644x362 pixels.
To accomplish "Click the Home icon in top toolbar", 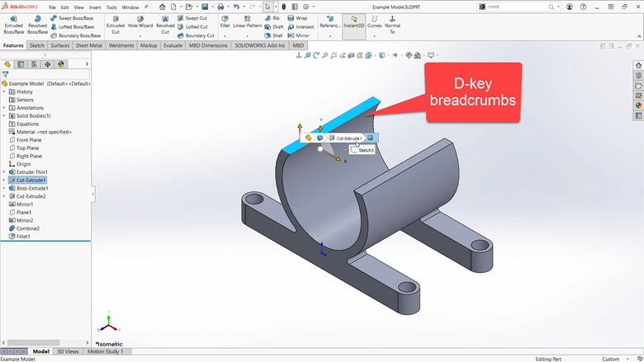I will coord(162,7).
